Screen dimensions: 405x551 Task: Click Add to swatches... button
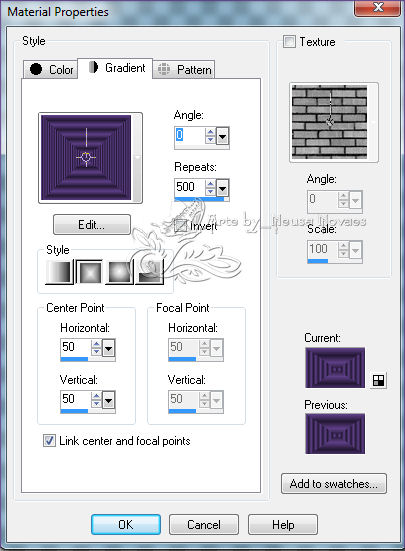(334, 484)
